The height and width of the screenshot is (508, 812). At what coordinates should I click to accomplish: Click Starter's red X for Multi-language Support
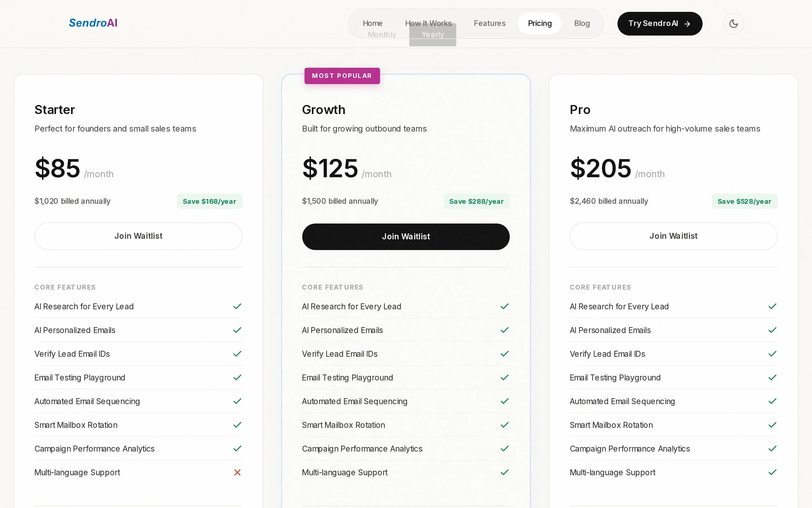click(237, 472)
